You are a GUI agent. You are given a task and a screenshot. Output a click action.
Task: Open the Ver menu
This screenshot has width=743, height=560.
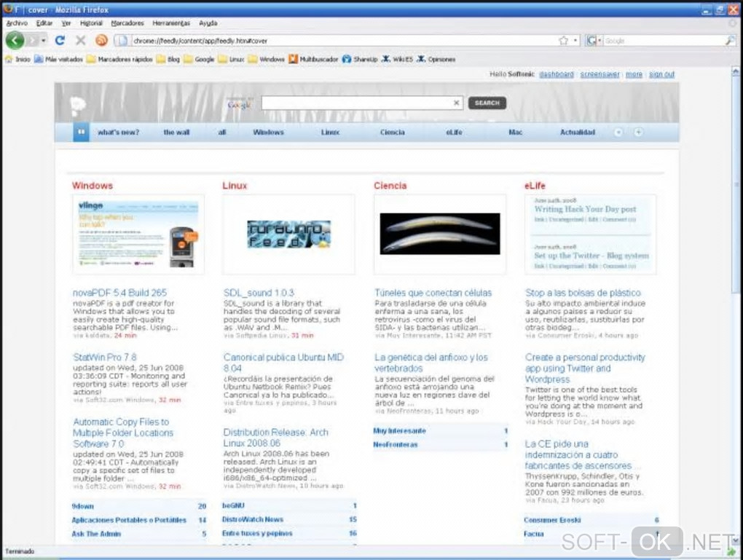[x=66, y=23]
